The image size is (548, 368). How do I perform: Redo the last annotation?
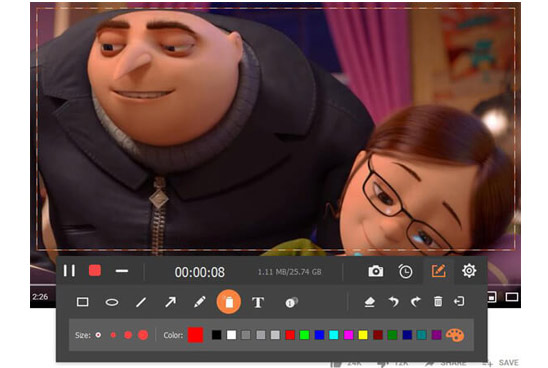415,302
